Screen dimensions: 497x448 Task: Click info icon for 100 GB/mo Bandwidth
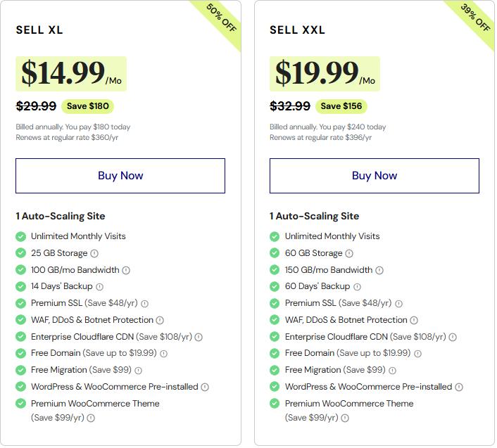pos(126,270)
